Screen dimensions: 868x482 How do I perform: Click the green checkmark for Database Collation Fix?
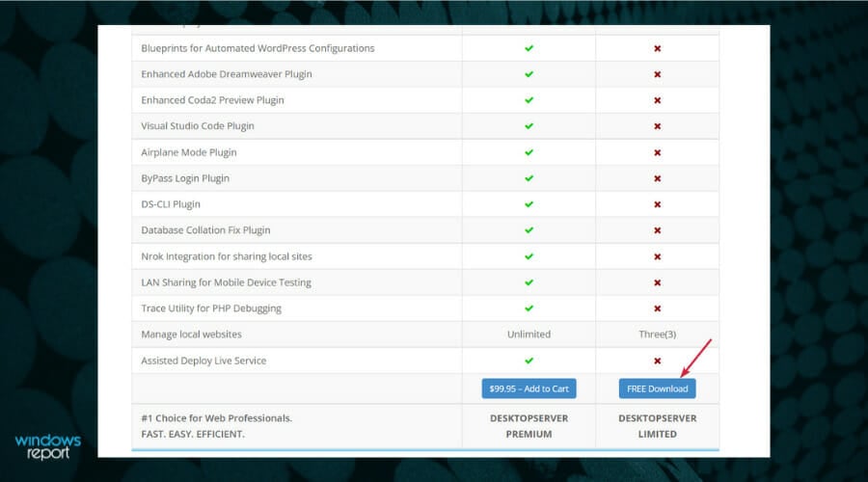point(529,230)
